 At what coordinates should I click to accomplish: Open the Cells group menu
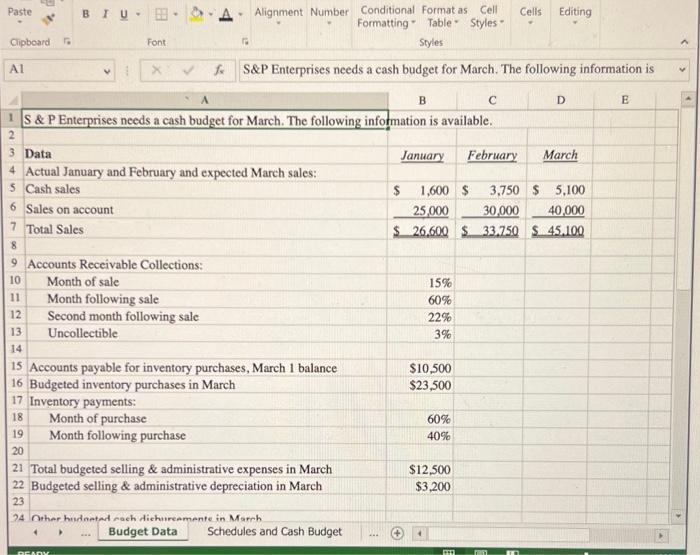point(530,16)
